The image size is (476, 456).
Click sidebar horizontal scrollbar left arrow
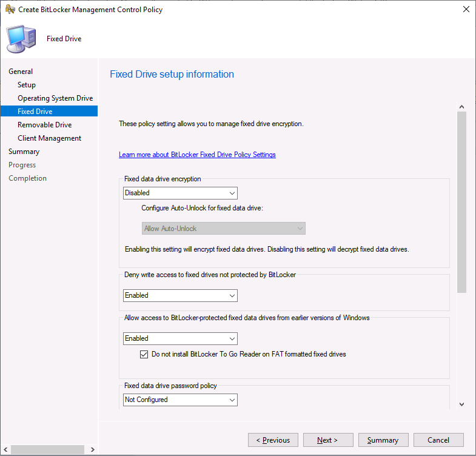point(5,449)
